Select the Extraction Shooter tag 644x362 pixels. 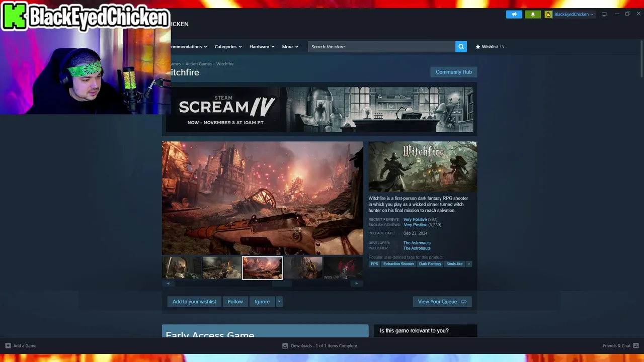click(x=398, y=264)
